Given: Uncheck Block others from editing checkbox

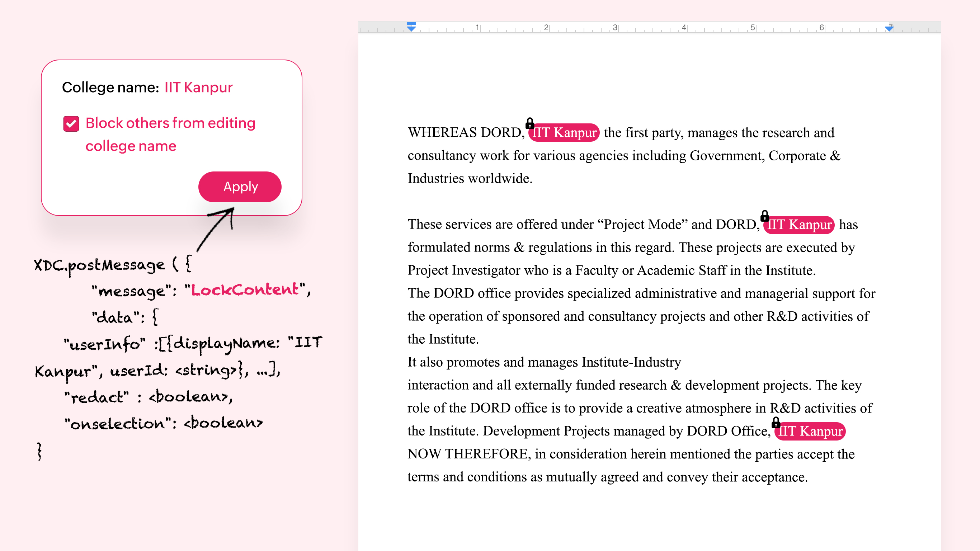Looking at the screenshot, I should tap(71, 124).
